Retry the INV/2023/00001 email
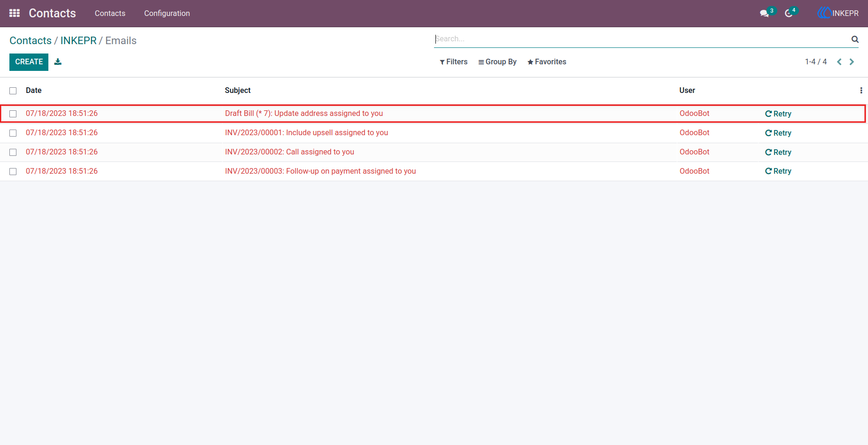The image size is (868, 445). click(x=778, y=133)
